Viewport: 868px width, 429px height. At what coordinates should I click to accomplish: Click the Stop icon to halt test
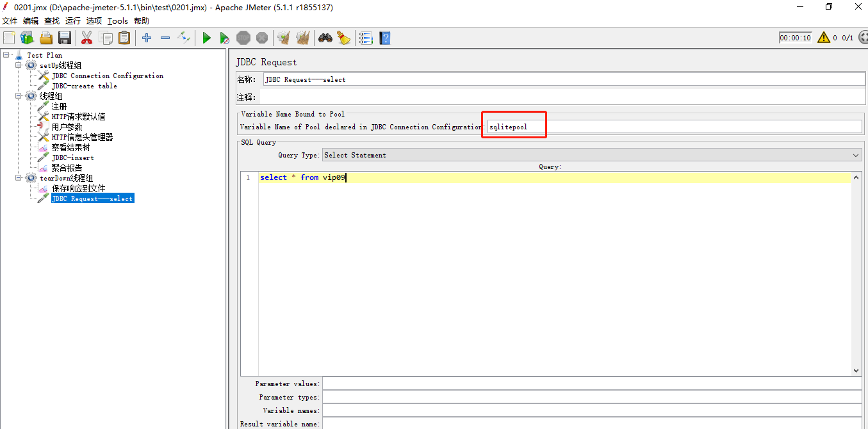point(243,38)
